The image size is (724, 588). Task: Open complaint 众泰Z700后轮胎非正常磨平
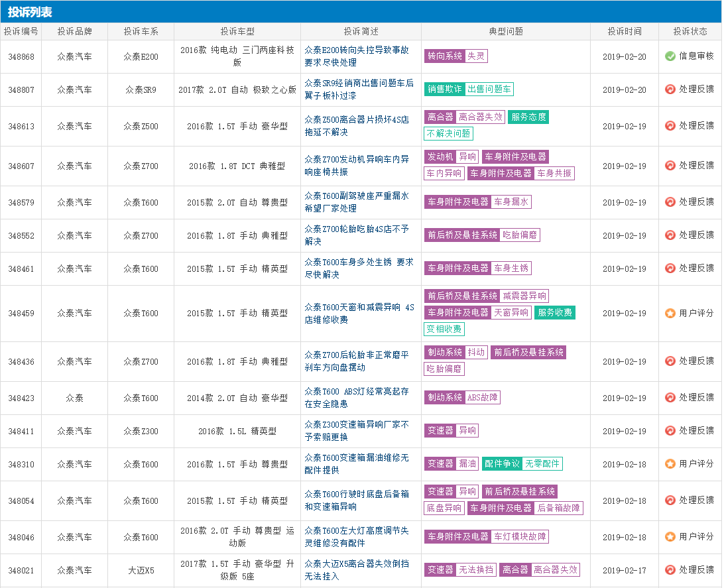tap(357, 361)
